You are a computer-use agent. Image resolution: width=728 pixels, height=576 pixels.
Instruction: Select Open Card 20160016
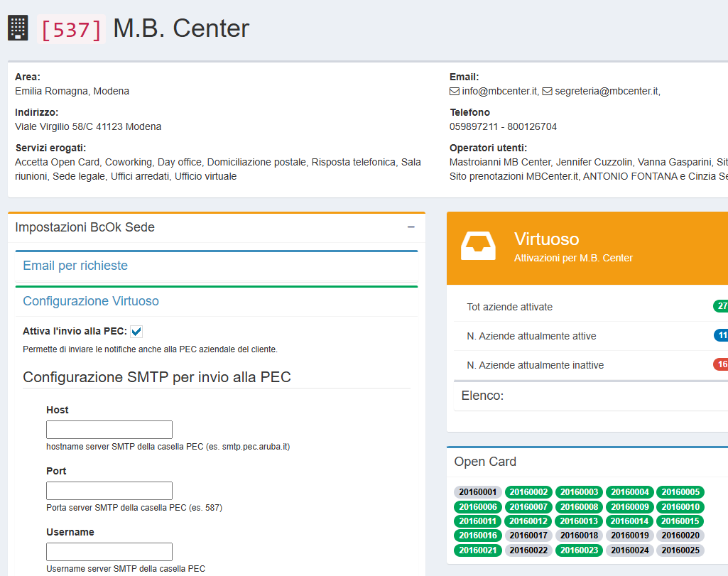coord(478,536)
